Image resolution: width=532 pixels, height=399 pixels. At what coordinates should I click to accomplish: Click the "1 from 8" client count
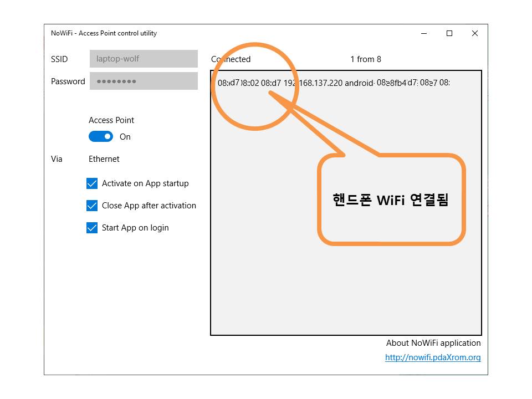click(365, 59)
